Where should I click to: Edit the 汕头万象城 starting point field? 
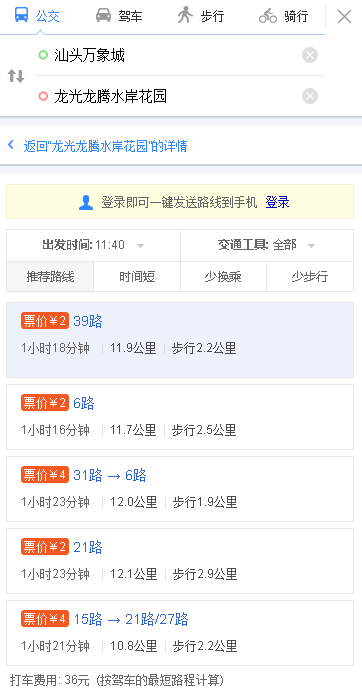pos(167,55)
